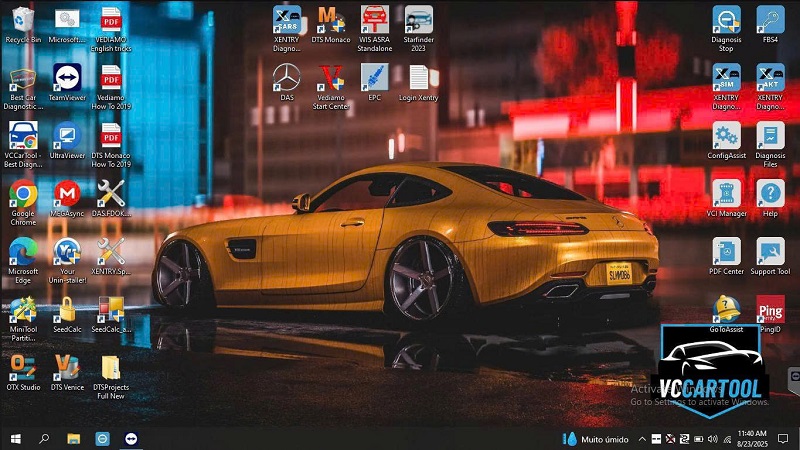The height and width of the screenshot is (450, 800).
Task: Open the Windows Start menu
Action: 15,438
